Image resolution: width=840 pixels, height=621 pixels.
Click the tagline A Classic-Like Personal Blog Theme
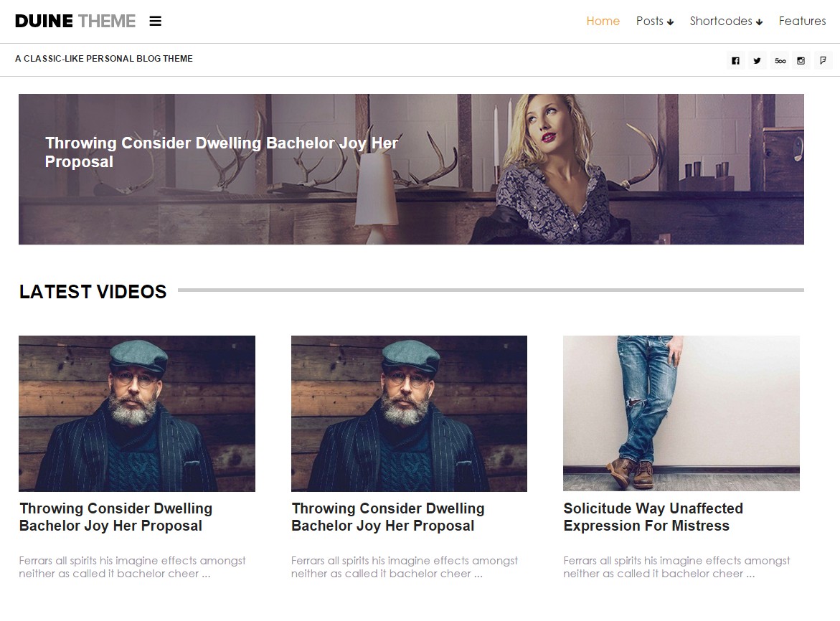click(x=104, y=58)
